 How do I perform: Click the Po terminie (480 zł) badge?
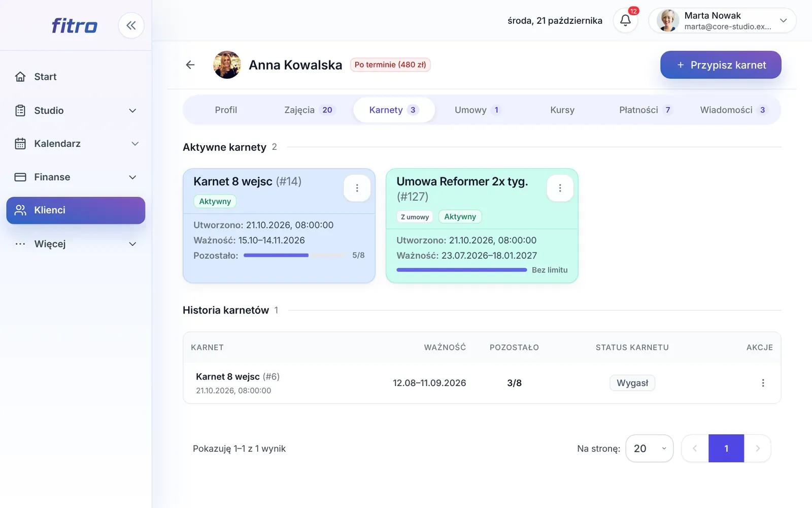[x=390, y=65]
